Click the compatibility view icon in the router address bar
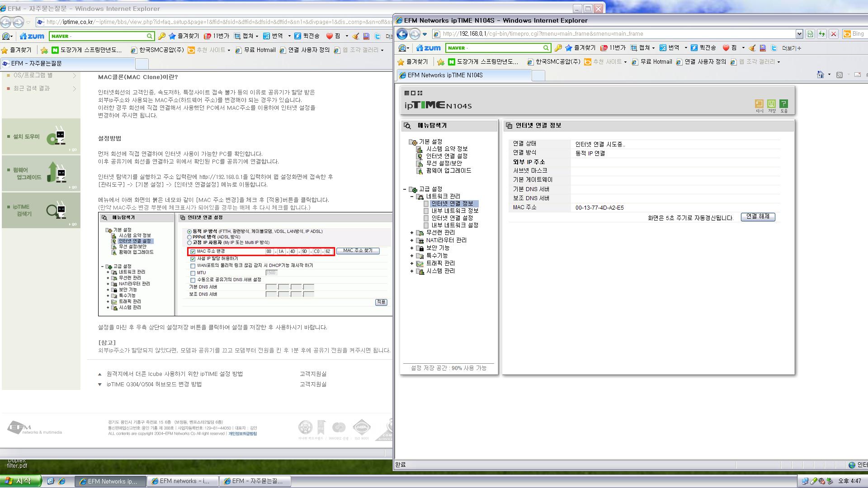868x488 pixels. pyautogui.click(x=810, y=34)
